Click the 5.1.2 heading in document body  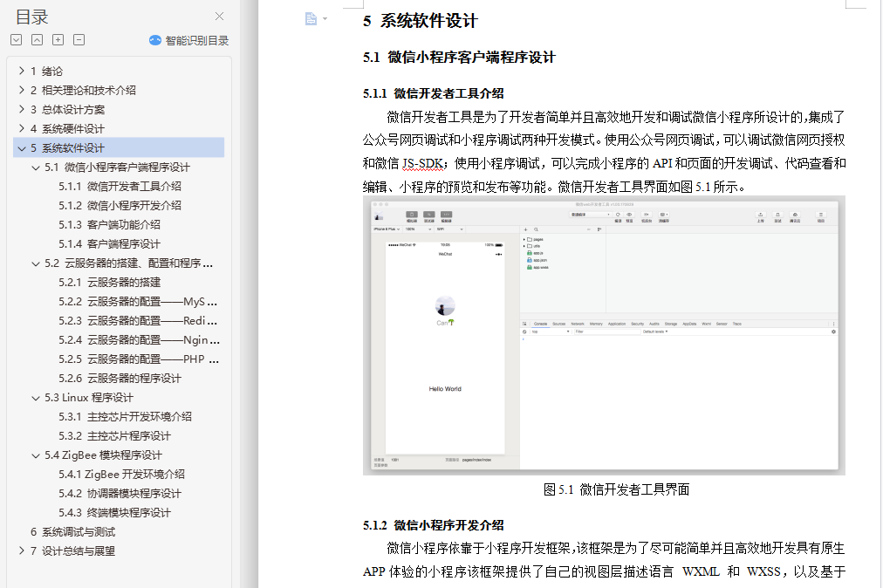point(433,525)
